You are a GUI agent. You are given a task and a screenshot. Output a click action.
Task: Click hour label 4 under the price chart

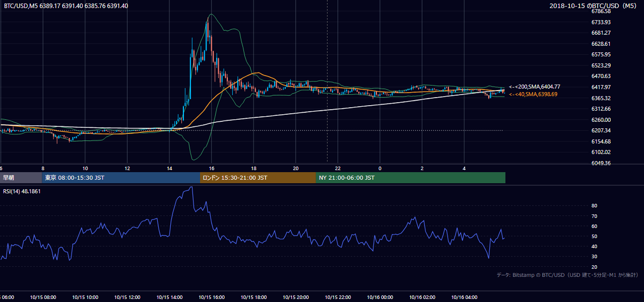coord(464,168)
